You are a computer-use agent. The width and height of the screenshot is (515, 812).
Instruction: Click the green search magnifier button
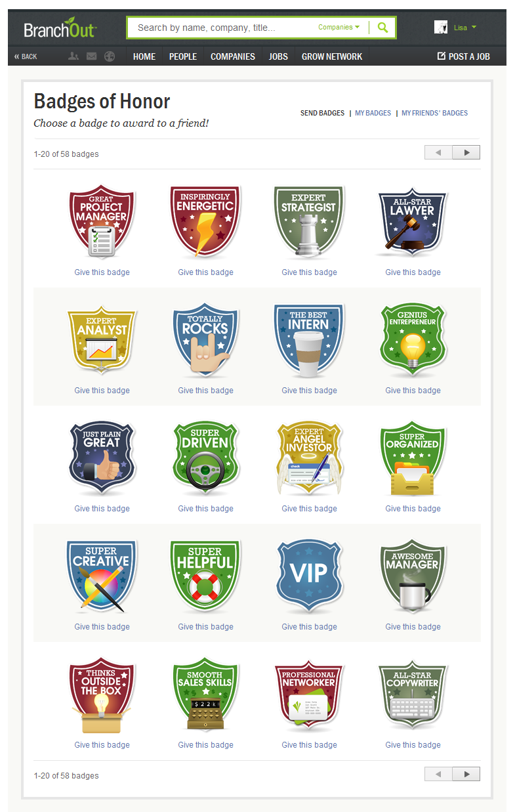tap(382, 28)
